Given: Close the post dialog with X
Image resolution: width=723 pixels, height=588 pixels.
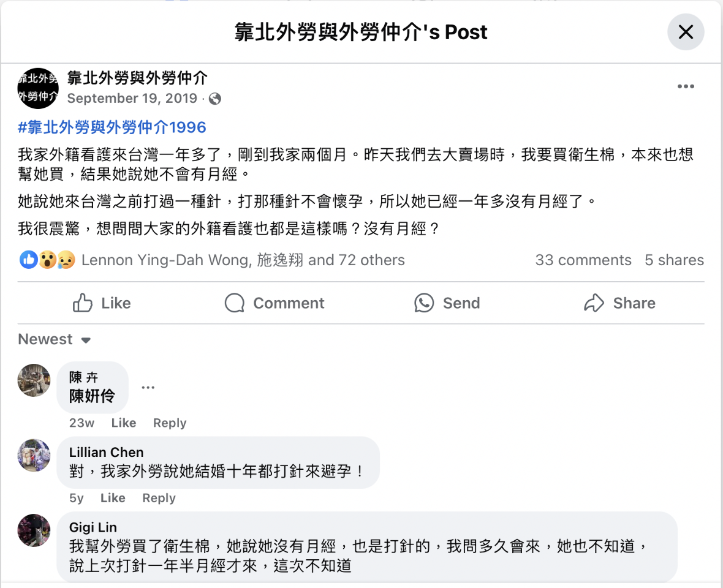Looking at the screenshot, I should pyautogui.click(x=686, y=32).
